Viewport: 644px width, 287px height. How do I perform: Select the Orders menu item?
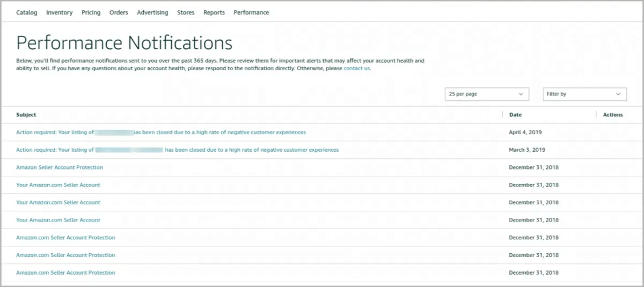[x=119, y=12]
